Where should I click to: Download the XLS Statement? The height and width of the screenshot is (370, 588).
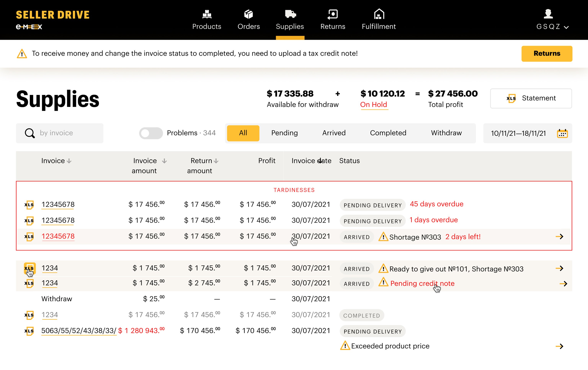[531, 98]
